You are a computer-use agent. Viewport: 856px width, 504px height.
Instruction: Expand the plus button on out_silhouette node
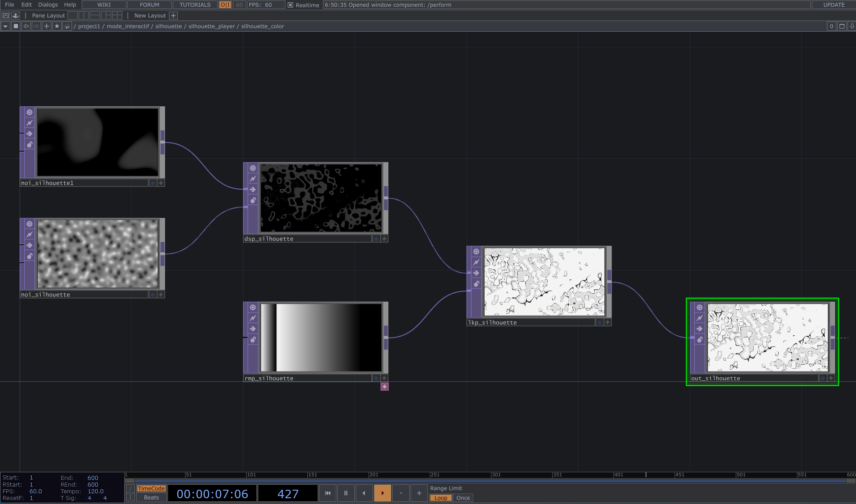pyautogui.click(x=831, y=378)
